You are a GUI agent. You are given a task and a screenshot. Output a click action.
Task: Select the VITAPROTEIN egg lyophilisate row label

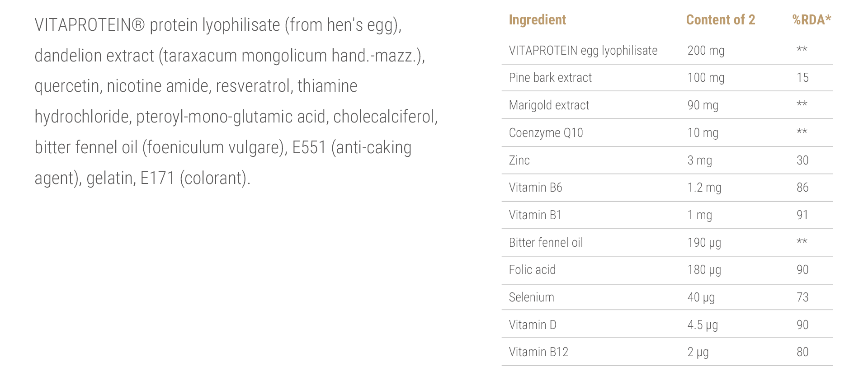583,51
